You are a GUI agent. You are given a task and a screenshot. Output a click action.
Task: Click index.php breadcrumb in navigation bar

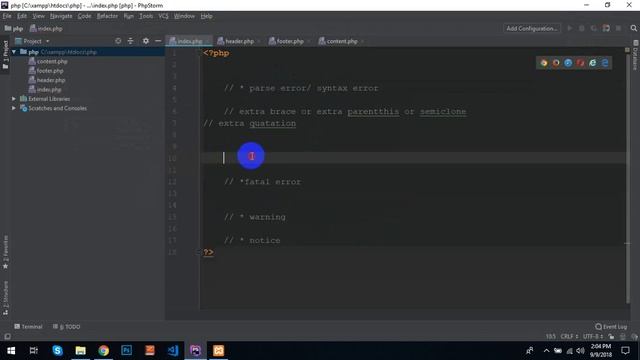click(x=46, y=29)
